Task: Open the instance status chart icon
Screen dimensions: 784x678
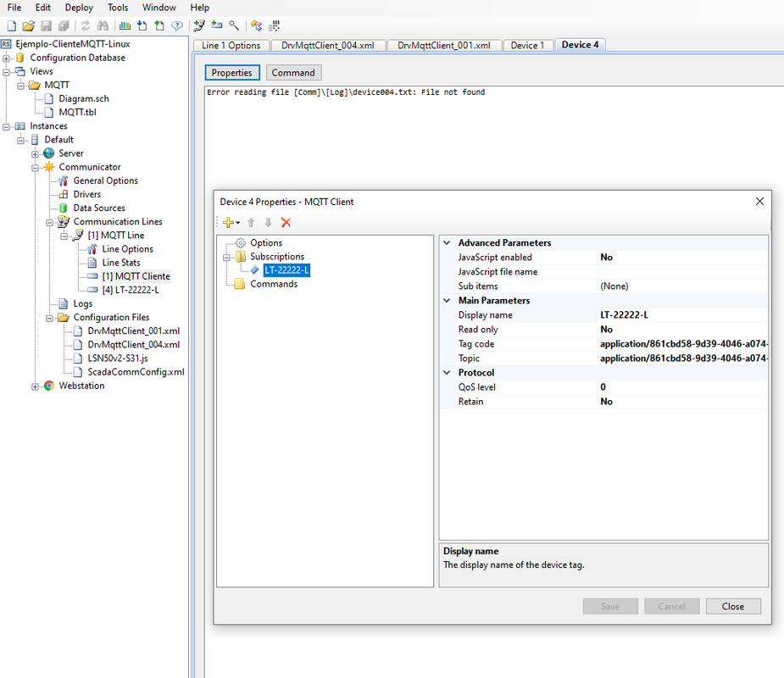Action: tap(125, 25)
